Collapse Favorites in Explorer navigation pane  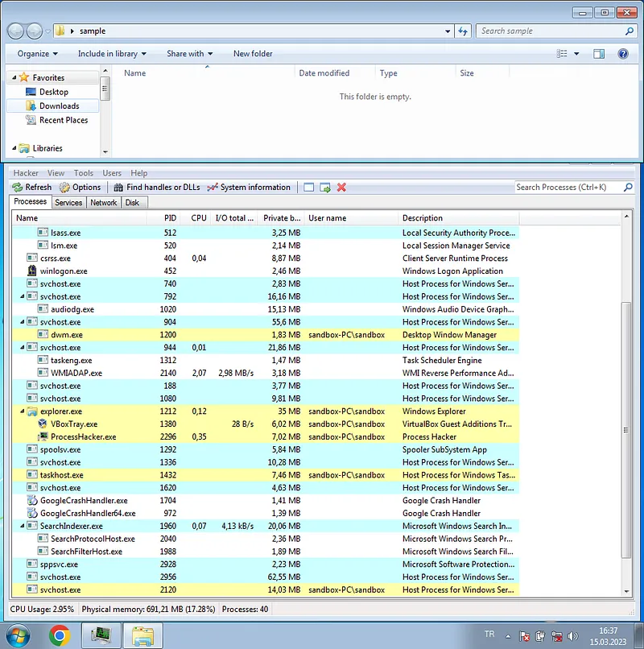coord(14,77)
